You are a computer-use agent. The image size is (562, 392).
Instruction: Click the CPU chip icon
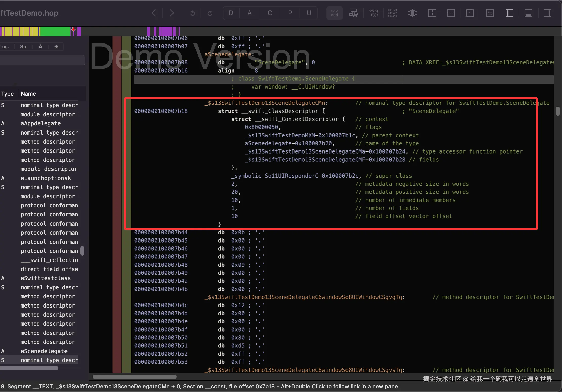[412, 13]
